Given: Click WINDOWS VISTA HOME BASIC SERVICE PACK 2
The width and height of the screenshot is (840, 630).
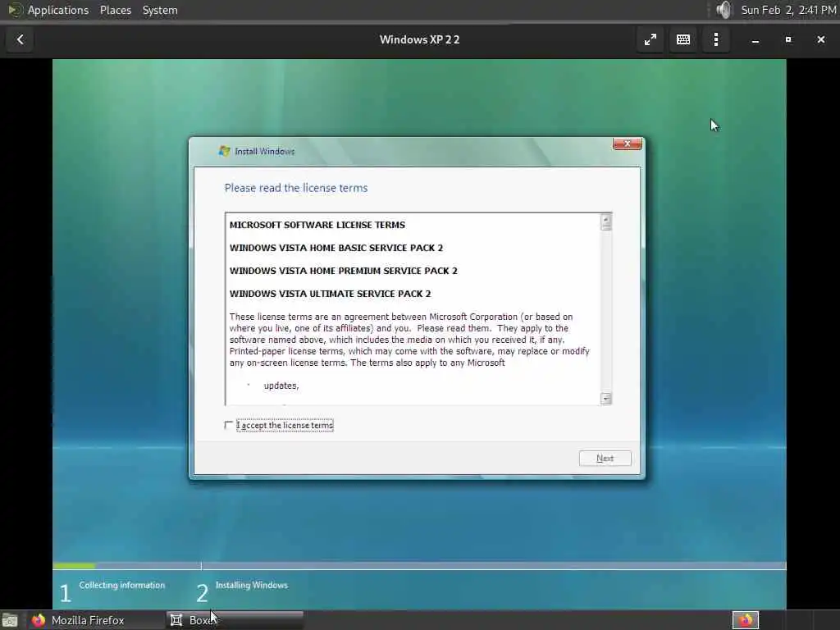Looking at the screenshot, I should point(336,248).
